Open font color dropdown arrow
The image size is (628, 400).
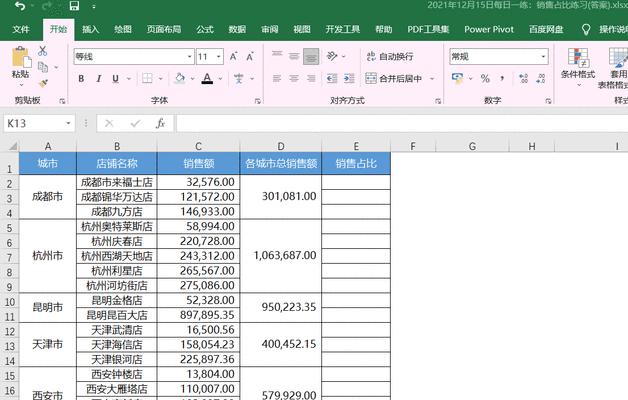click(221, 78)
